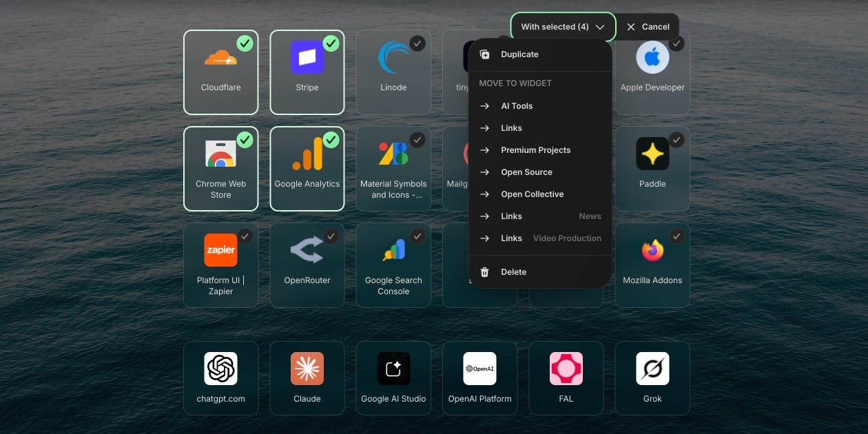
Task: Move selected to Open Source widget
Action: point(540,172)
